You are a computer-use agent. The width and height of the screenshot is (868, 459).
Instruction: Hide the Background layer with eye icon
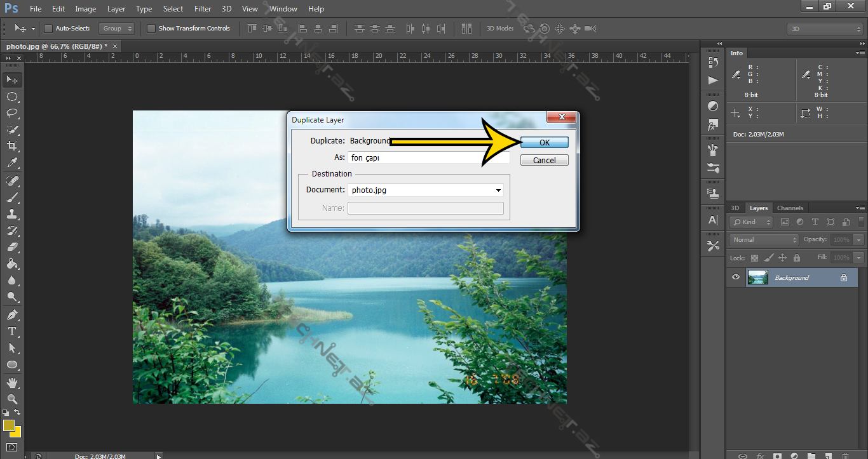point(736,277)
